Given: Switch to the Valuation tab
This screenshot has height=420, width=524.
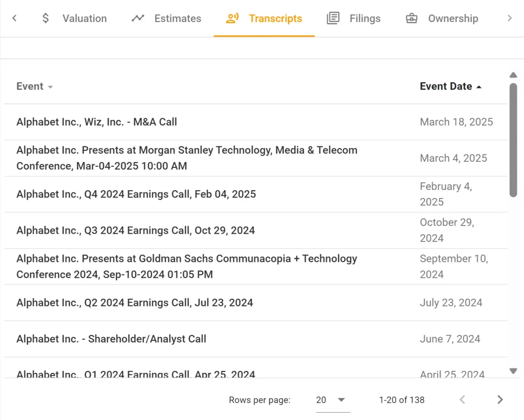Looking at the screenshot, I should coord(84,18).
